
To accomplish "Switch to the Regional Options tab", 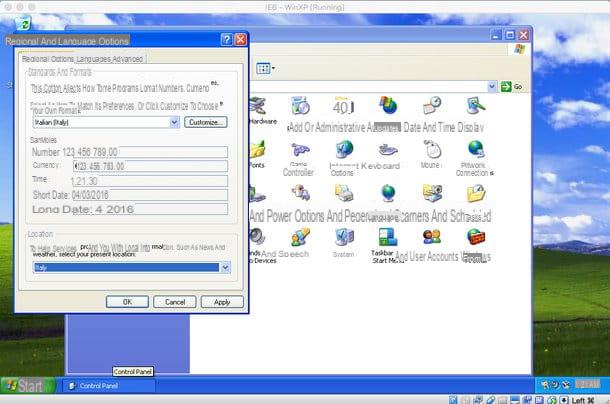I will click(47, 59).
